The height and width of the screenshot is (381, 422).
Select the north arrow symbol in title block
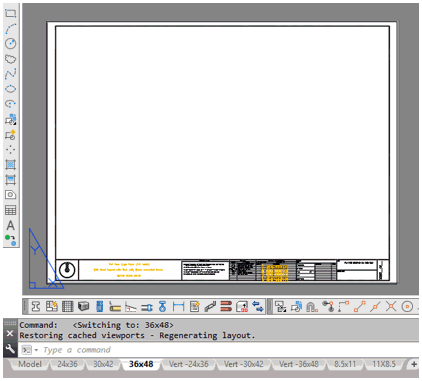pyautogui.click(x=67, y=270)
